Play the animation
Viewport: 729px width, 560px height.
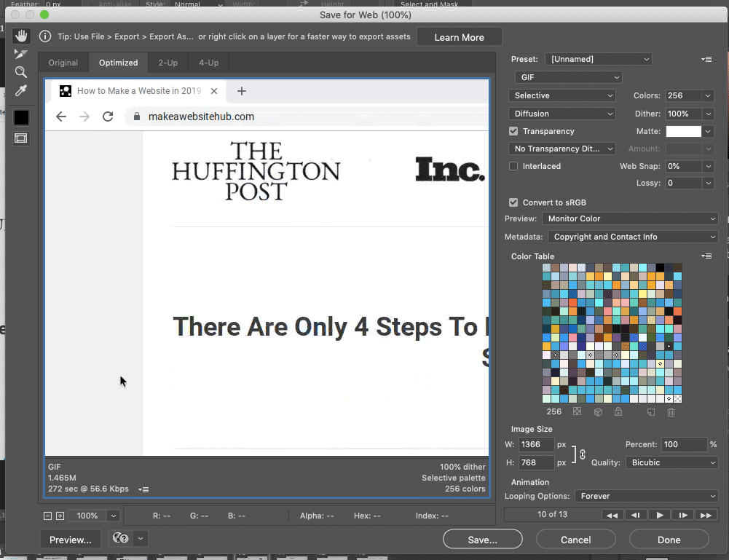point(659,515)
